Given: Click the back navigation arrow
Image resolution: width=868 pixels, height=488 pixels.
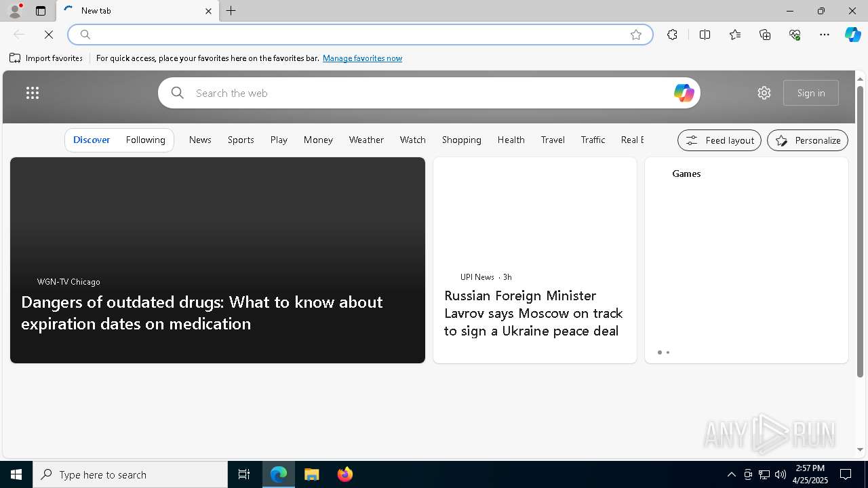Looking at the screenshot, I should point(19,35).
